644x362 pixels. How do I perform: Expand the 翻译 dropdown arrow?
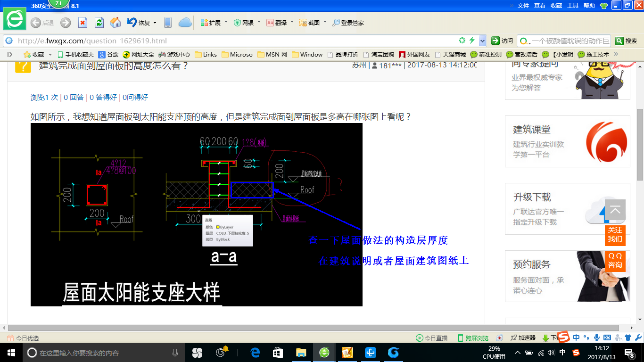pyautogui.click(x=292, y=23)
